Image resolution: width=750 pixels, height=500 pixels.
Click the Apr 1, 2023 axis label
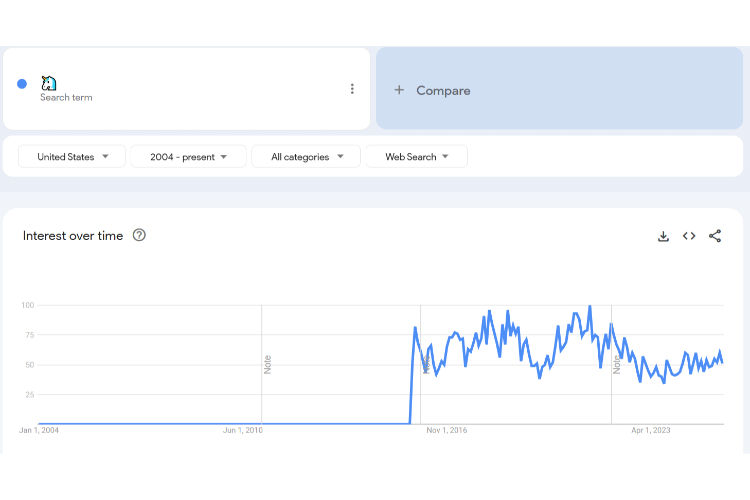(x=651, y=430)
